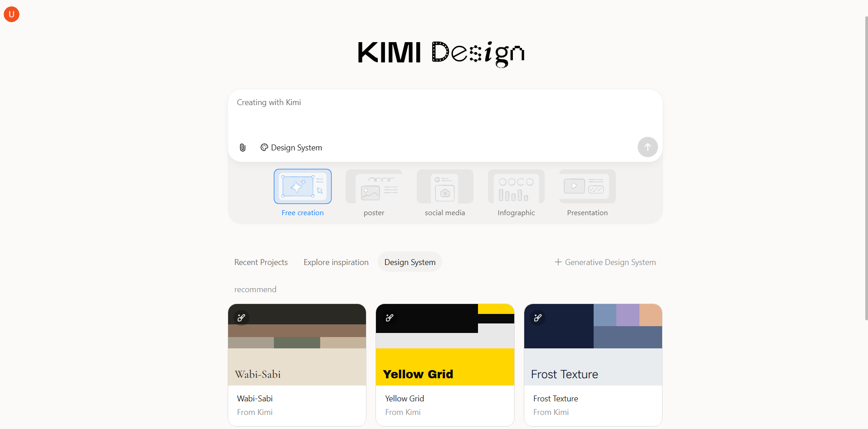Click the Wabi-Sabi card title text
Viewport: 868px width, 429px height.
click(x=254, y=398)
